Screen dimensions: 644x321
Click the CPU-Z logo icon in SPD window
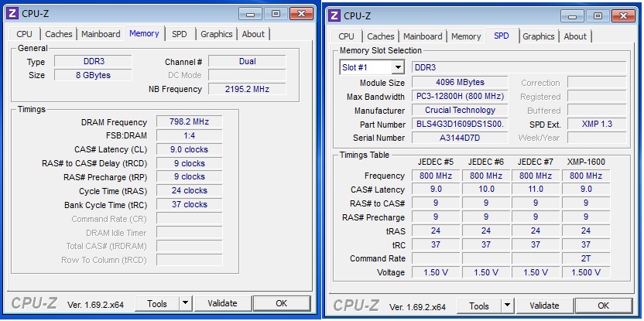pyautogui.click(x=334, y=15)
